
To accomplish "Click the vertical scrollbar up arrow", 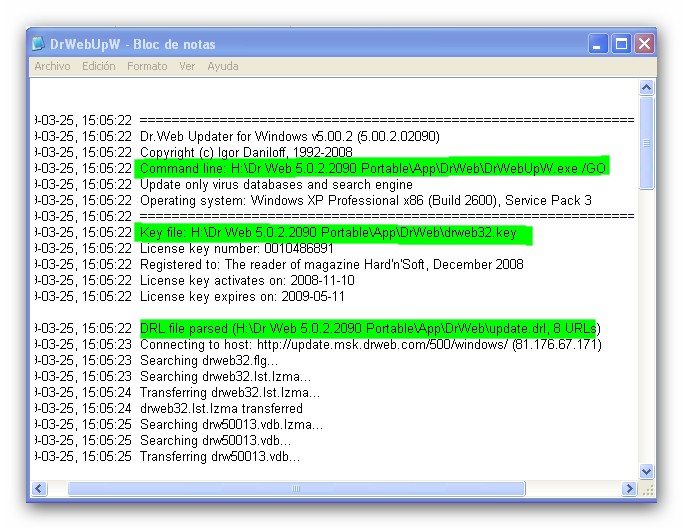I will 646,88.
